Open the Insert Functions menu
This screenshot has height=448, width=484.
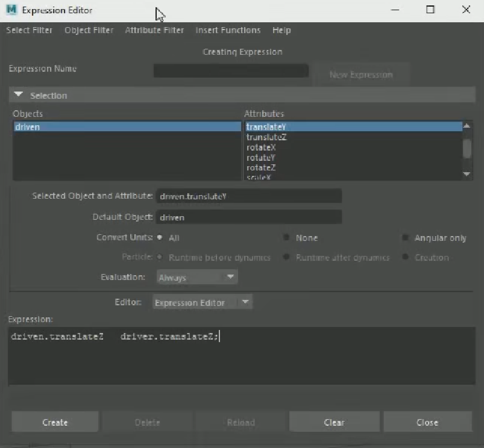point(228,30)
